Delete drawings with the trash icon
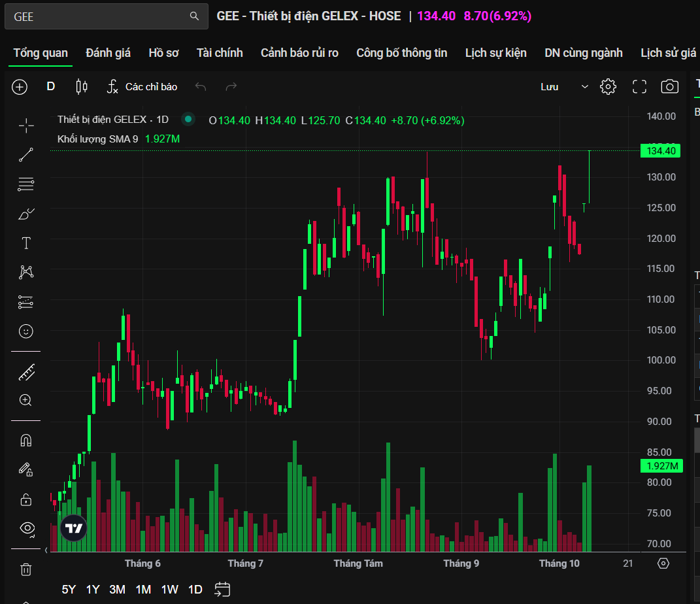The height and width of the screenshot is (604, 700). tap(26, 569)
